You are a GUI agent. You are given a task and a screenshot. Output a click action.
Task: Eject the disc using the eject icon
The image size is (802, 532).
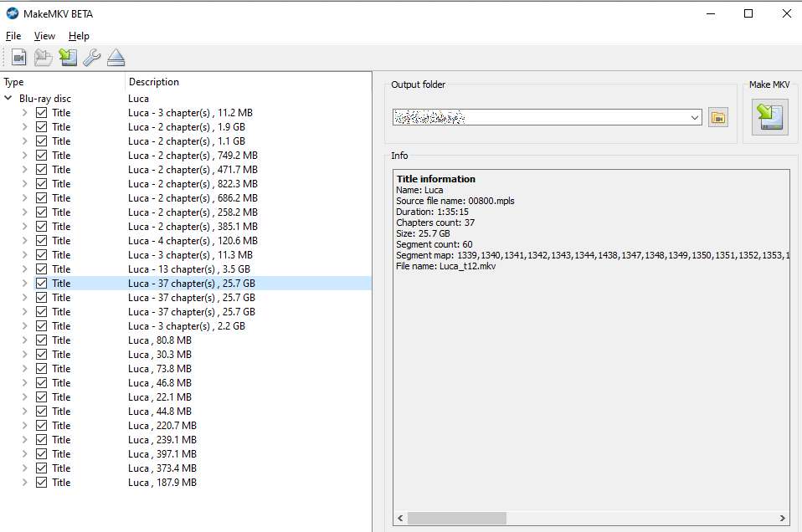116,58
